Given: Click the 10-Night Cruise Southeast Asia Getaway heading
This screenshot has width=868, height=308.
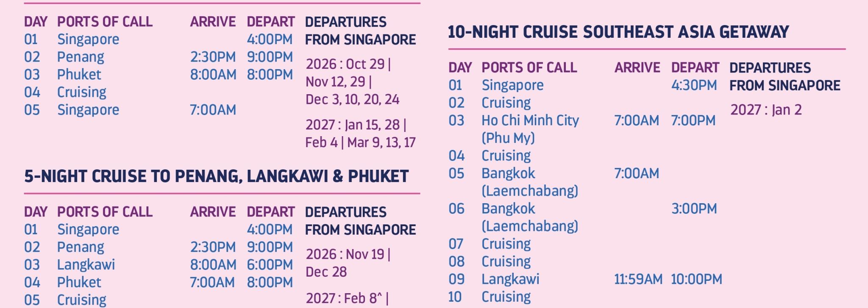Looking at the screenshot, I should (x=618, y=32).
